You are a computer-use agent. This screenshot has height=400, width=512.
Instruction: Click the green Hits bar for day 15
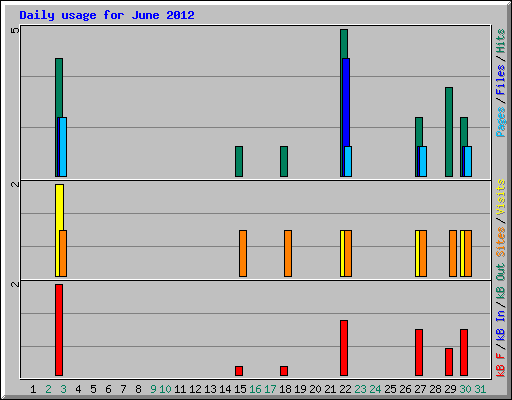click(x=239, y=161)
